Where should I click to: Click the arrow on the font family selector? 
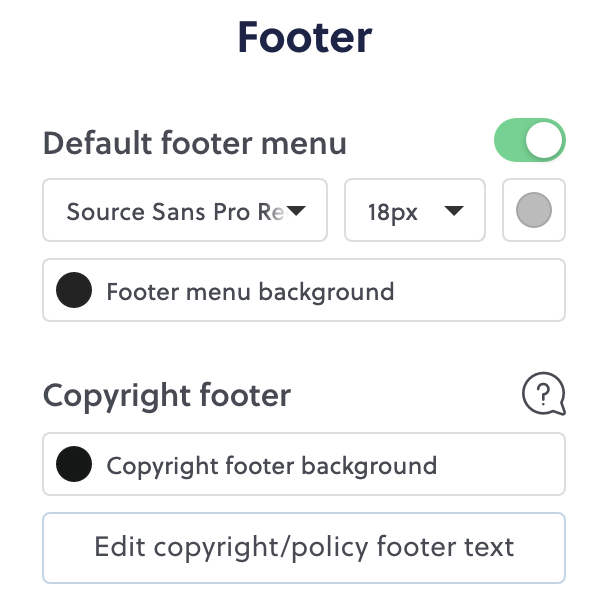[297, 210]
